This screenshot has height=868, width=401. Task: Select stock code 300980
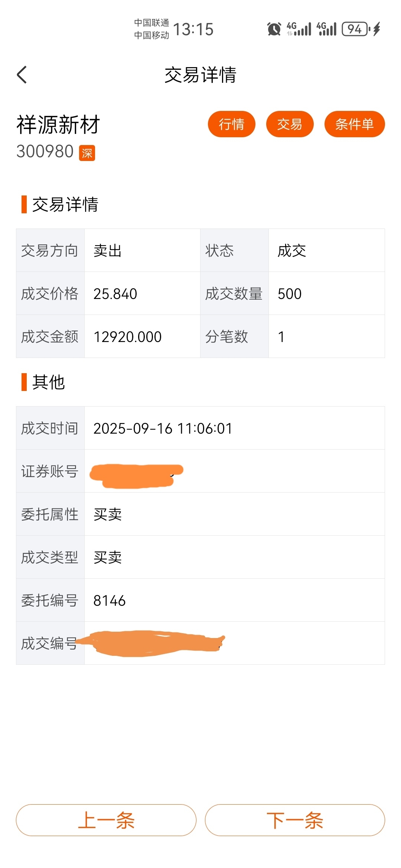pos(45,151)
